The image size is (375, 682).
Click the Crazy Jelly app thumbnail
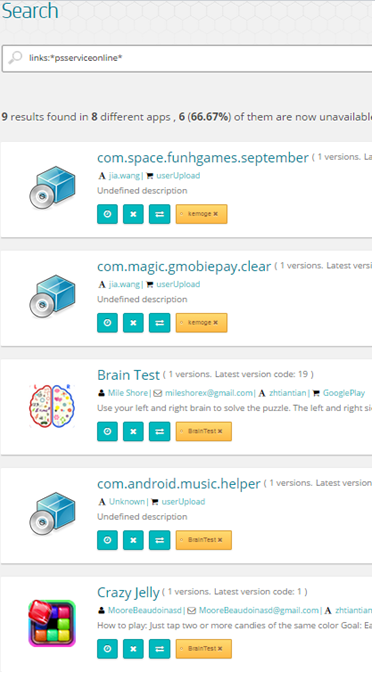click(52, 623)
